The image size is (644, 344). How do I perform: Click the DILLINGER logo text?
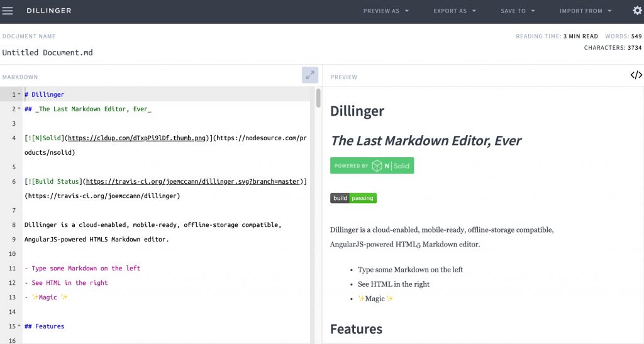(x=49, y=11)
